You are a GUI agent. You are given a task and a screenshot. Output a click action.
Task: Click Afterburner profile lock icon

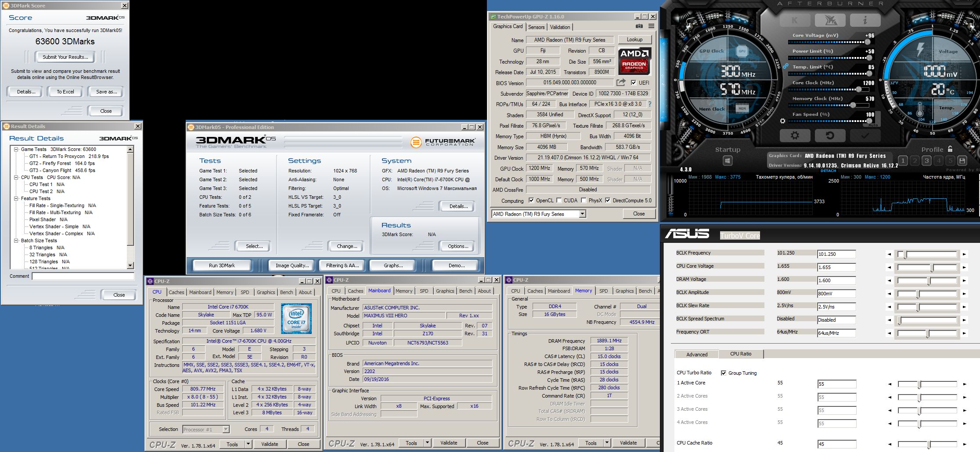[x=950, y=149]
